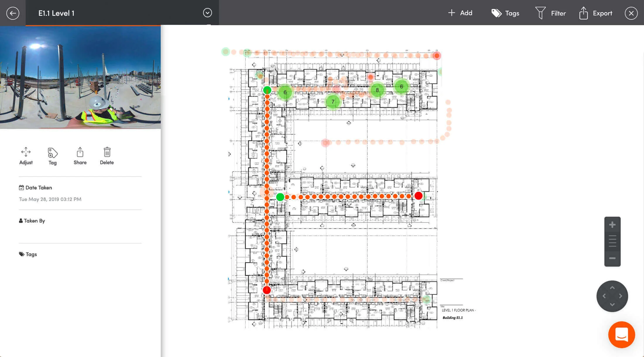Export the floor plan data
644x357 pixels.
(595, 13)
